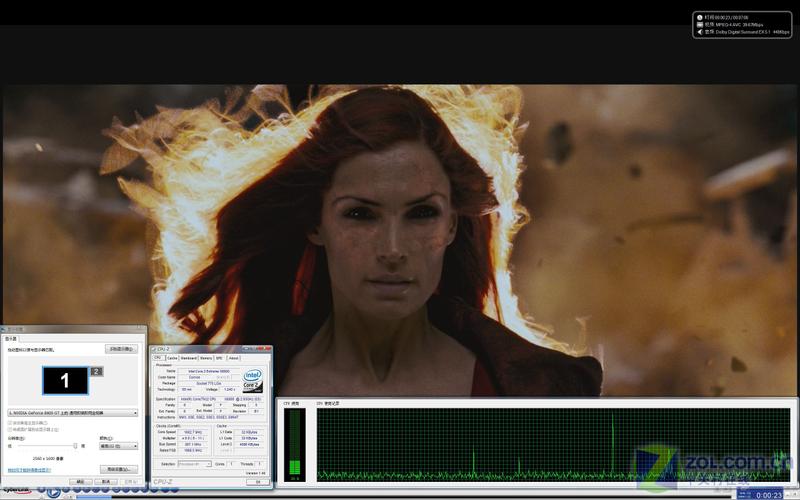Click the Technology value in CPU-Z
The height and width of the screenshot is (500, 800).
click(x=186, y=389)
